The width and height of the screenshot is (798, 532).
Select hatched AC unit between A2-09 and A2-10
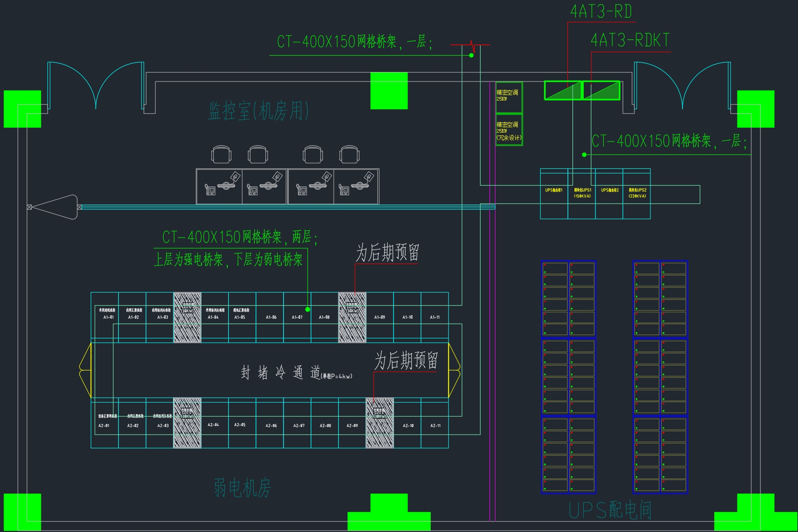pos(380,423)
